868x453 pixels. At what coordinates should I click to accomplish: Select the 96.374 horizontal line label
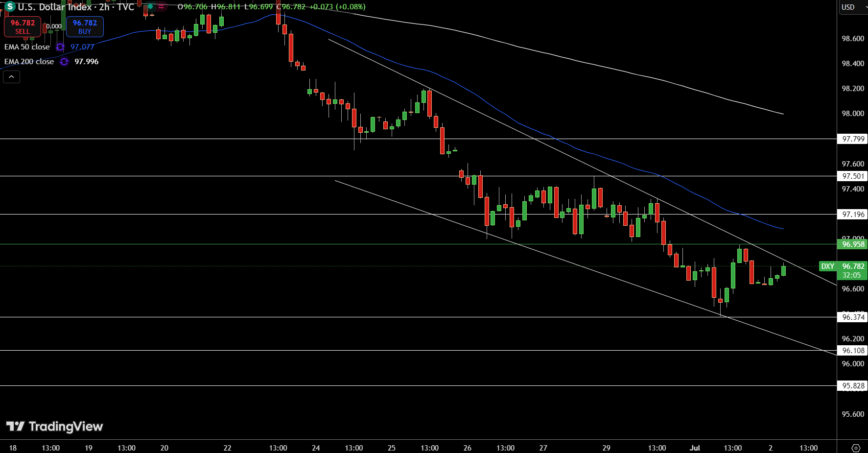pos(853,317)
